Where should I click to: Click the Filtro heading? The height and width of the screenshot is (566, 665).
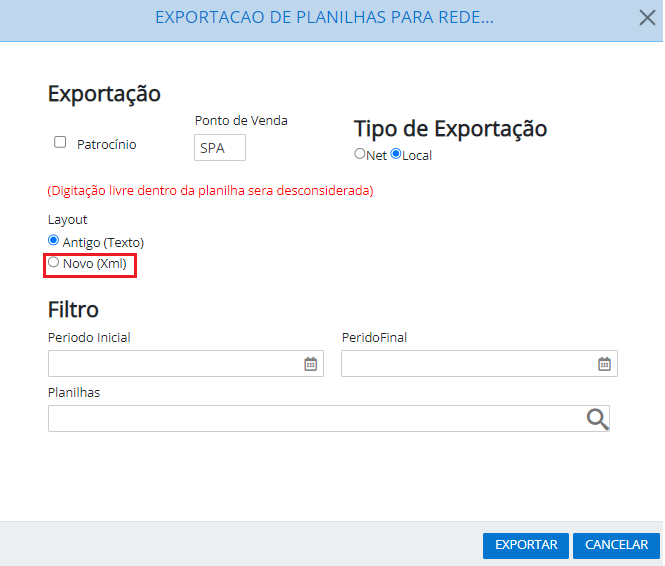[x=73, y=309]
